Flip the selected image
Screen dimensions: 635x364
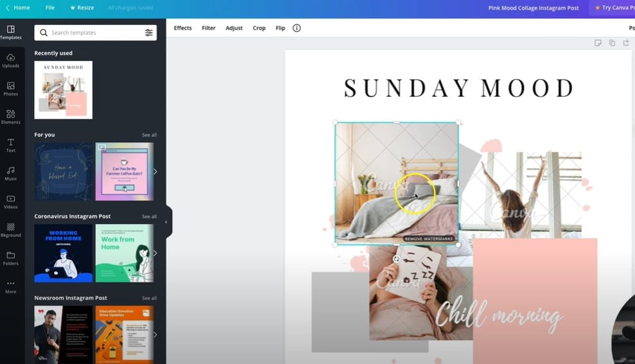pyautogui.click(x=280, y=28)
